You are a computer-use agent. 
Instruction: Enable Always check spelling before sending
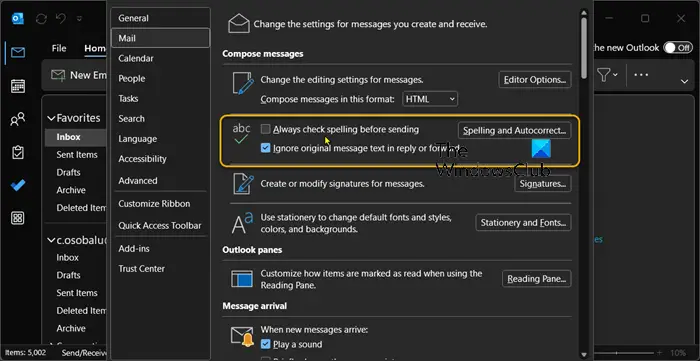click(266, 129)
